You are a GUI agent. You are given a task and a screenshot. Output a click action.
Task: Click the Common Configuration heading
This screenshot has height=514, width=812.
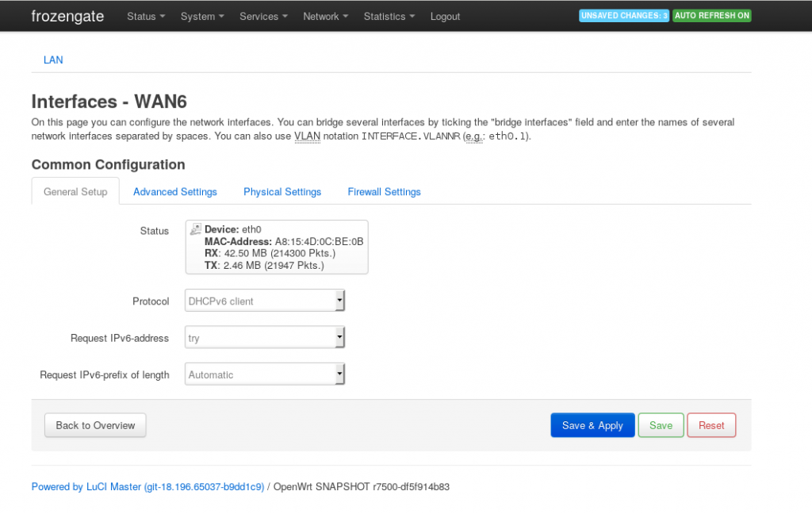pyautogui.click(x=108, y=164)
